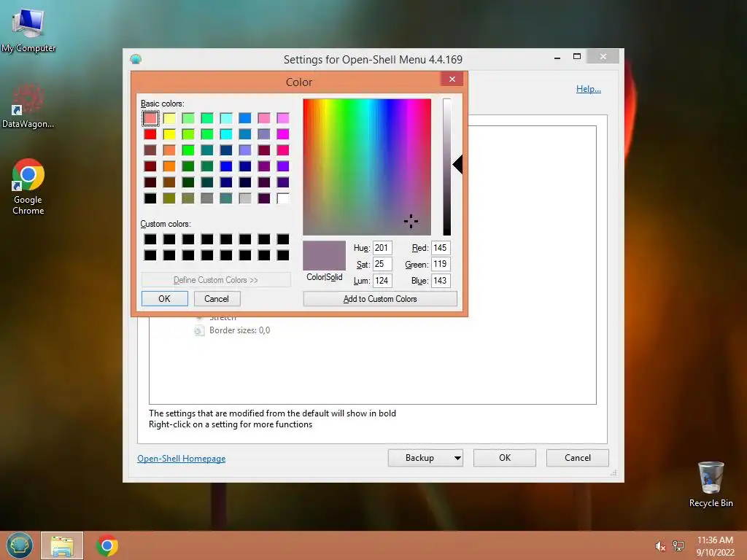Click the Border sizes setting icon

(x=199, y=330)
